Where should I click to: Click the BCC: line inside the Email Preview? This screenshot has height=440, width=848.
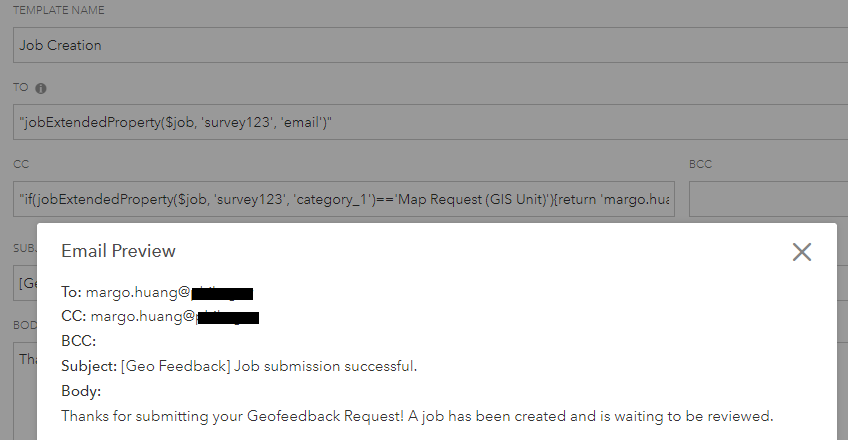click(x=78, y=341)
